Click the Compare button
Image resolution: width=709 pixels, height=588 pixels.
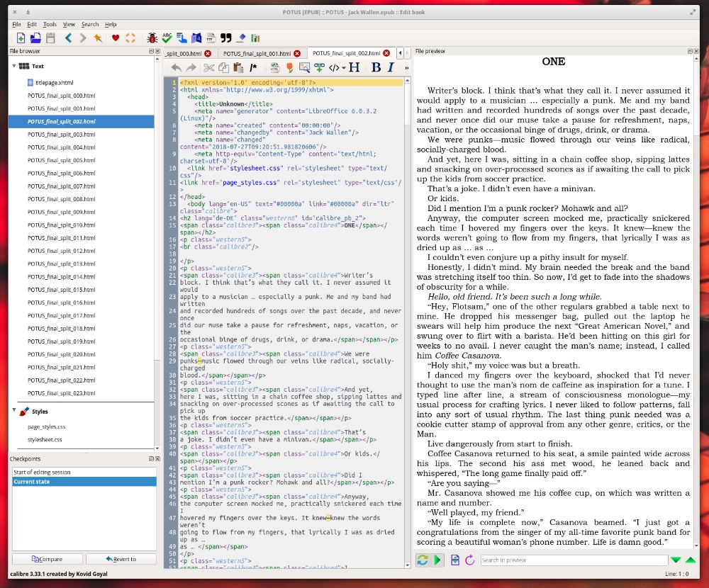click(x=47, y=559)
